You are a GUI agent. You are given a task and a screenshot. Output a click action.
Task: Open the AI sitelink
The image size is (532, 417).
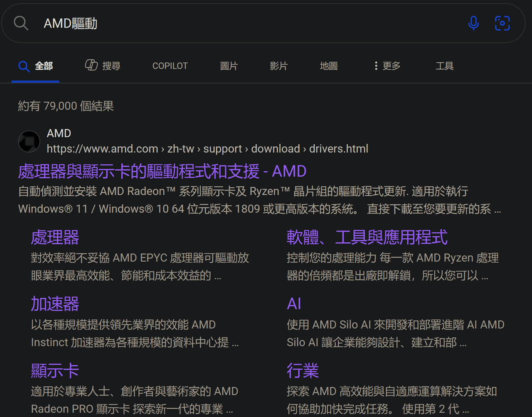(x=294, y=304)
